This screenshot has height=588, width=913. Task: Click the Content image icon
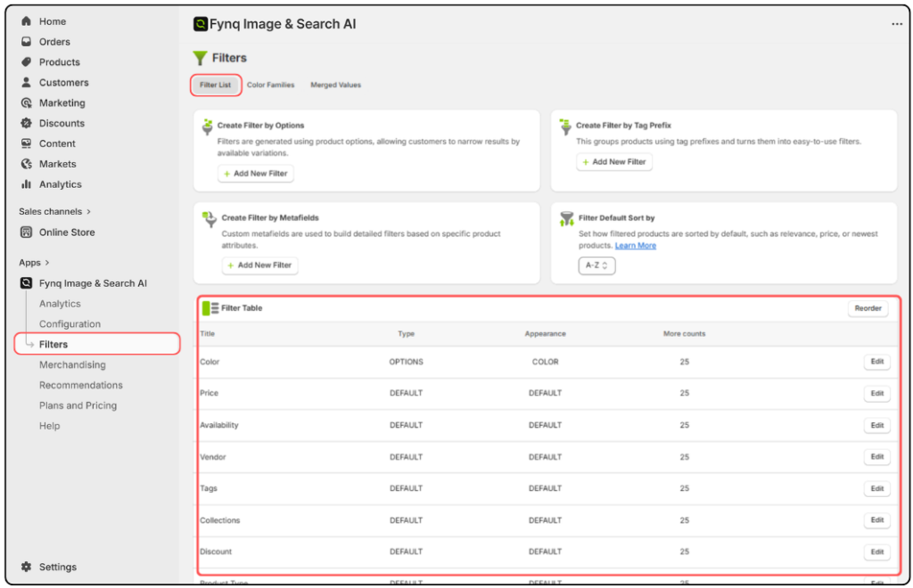pos(26,143)
